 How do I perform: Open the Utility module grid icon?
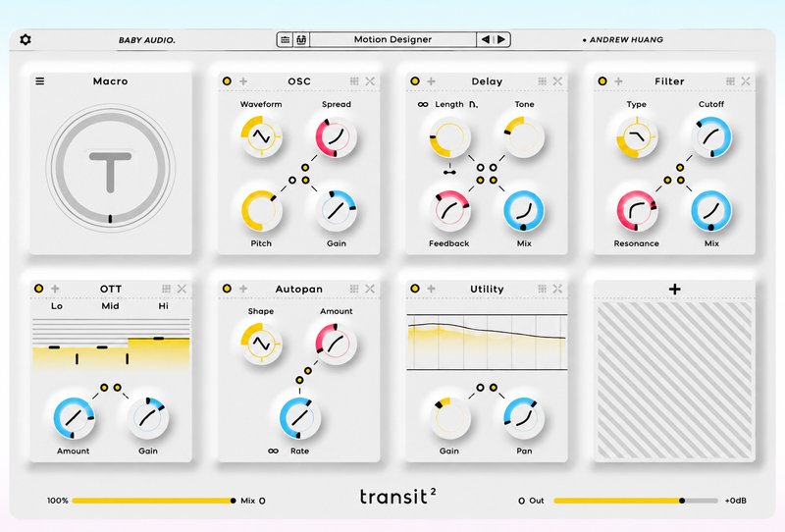pos(543,289)
